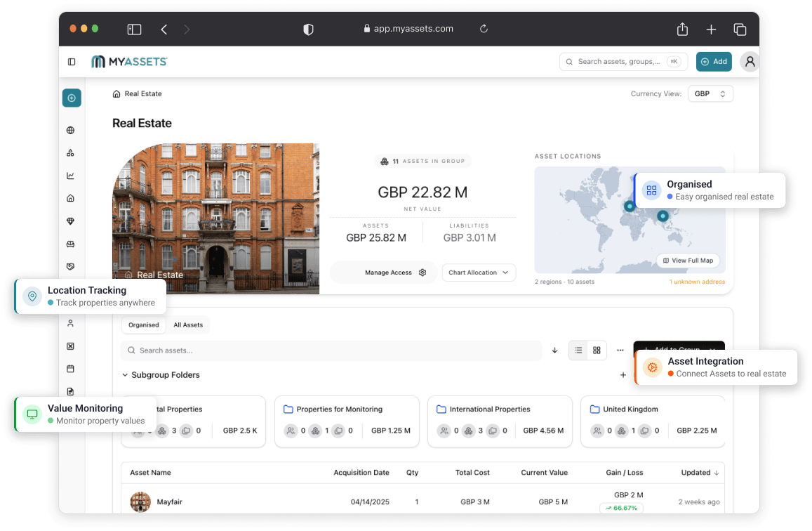Open the globe icon in sidebar
The width and height of the screenshot is (812, 531).
tap(70, 130)
